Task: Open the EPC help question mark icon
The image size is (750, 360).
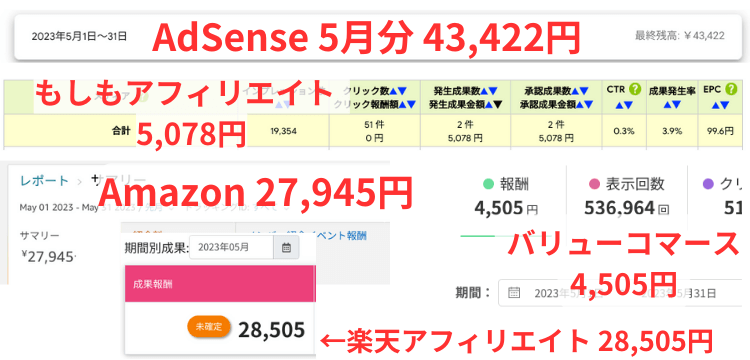Action: tap(730, 89)
